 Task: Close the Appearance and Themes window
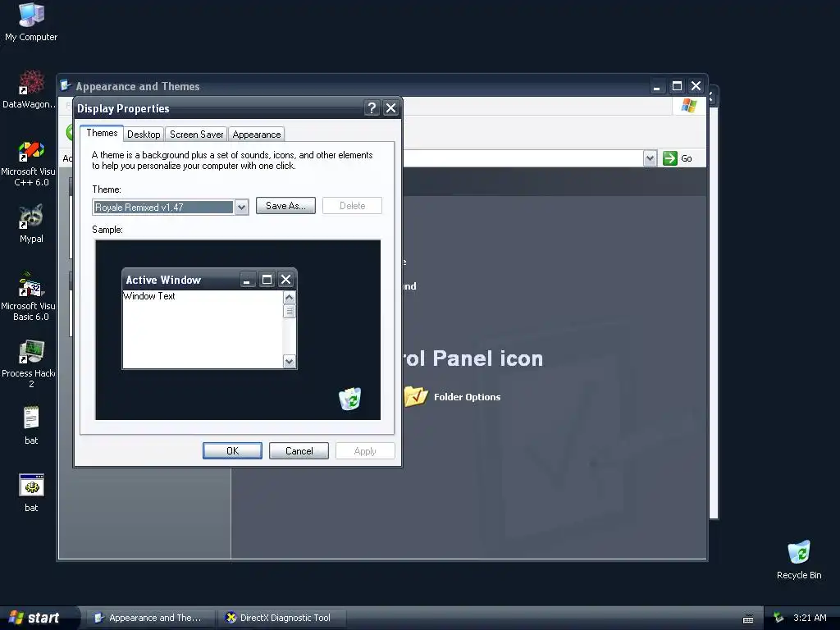696,86
